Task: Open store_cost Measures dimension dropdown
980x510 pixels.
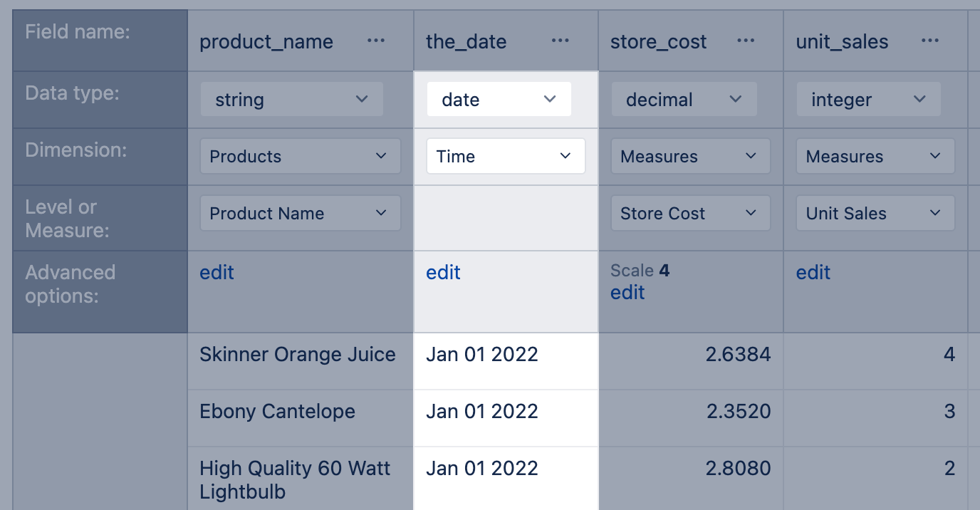Action: pos(690,157)
